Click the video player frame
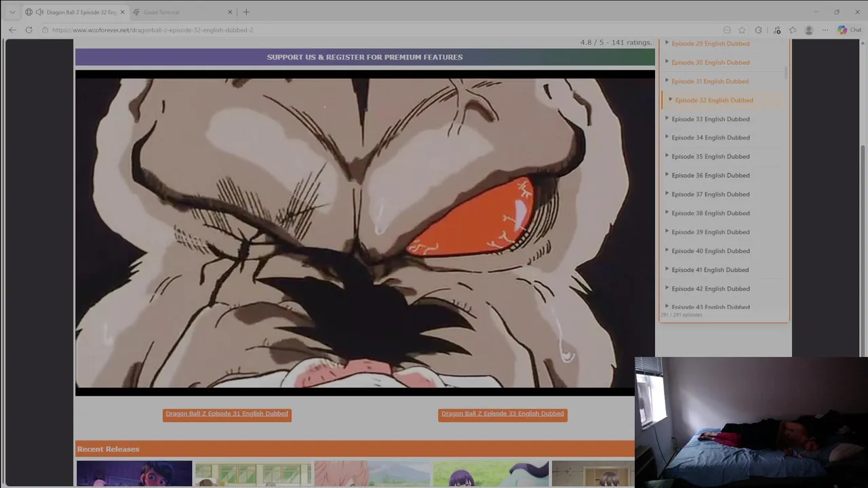 click(365, 232)
